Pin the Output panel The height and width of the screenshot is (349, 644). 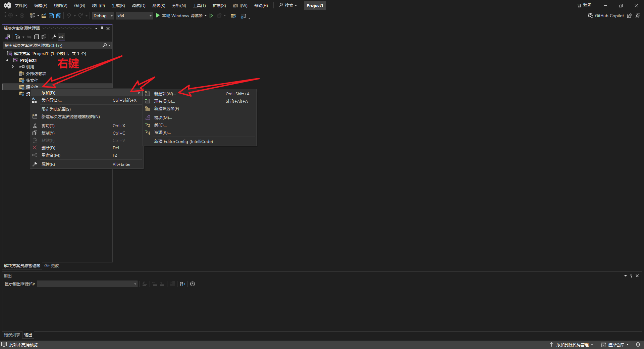(x=631, y=276)
